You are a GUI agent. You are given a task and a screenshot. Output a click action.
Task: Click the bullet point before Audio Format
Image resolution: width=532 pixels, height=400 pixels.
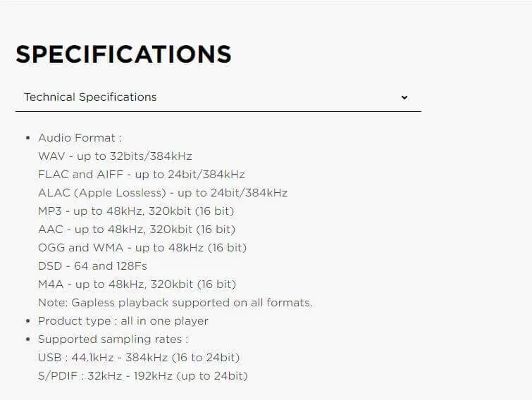(x=28, y=138)
